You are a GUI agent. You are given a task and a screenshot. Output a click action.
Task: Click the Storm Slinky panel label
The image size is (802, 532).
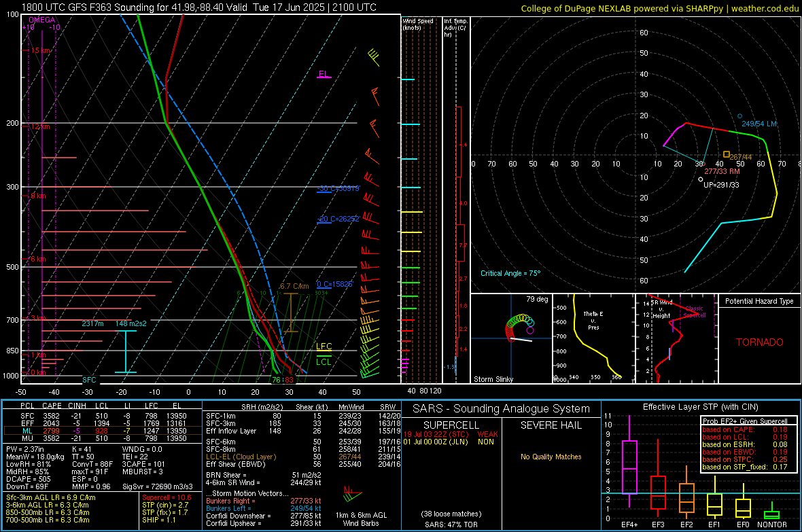(493, 379)
